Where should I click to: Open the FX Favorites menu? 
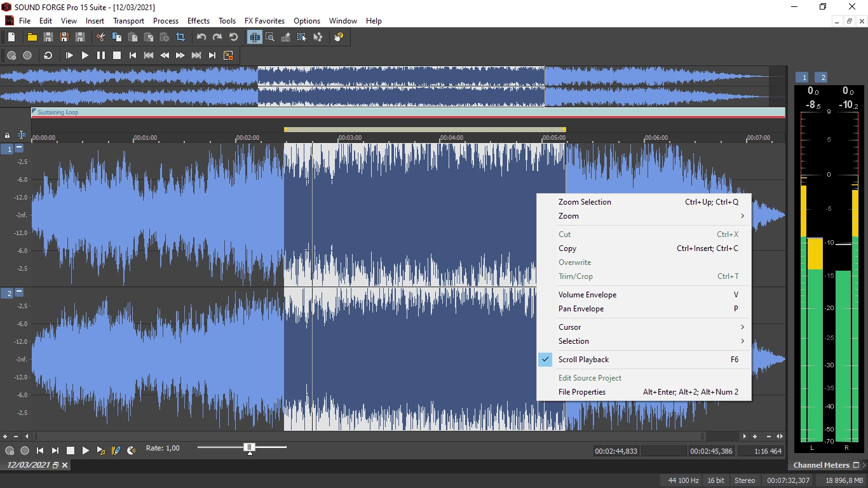(x=264, y=21)
